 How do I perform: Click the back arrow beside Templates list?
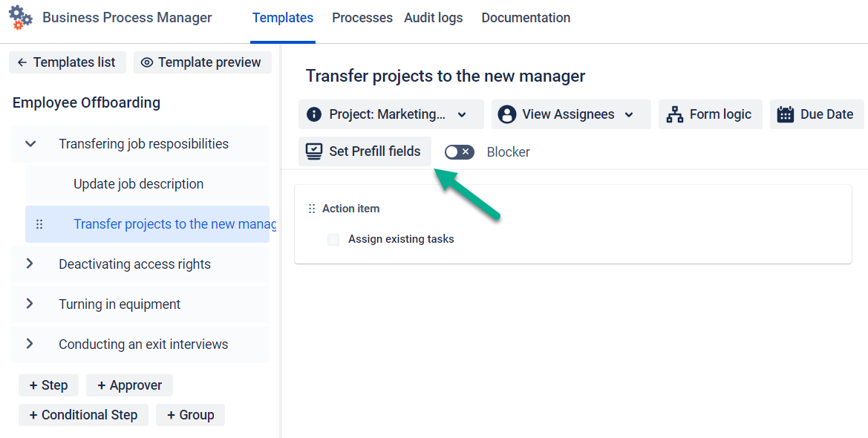pos(22,62)
